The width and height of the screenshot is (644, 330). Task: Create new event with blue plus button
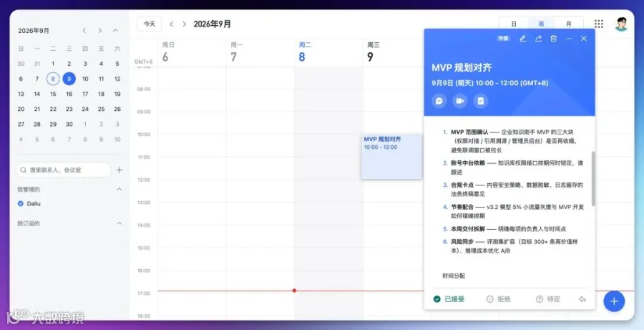coord(614,301)
